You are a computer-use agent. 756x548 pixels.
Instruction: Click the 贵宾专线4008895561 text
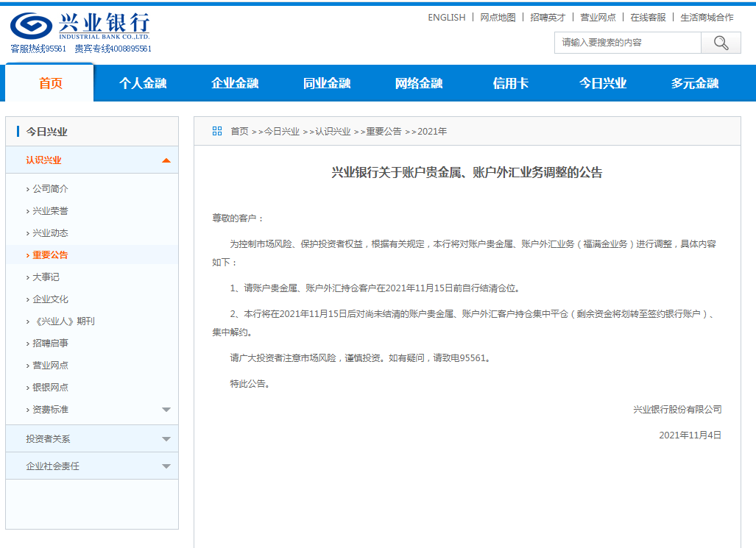tap(113, 49)
